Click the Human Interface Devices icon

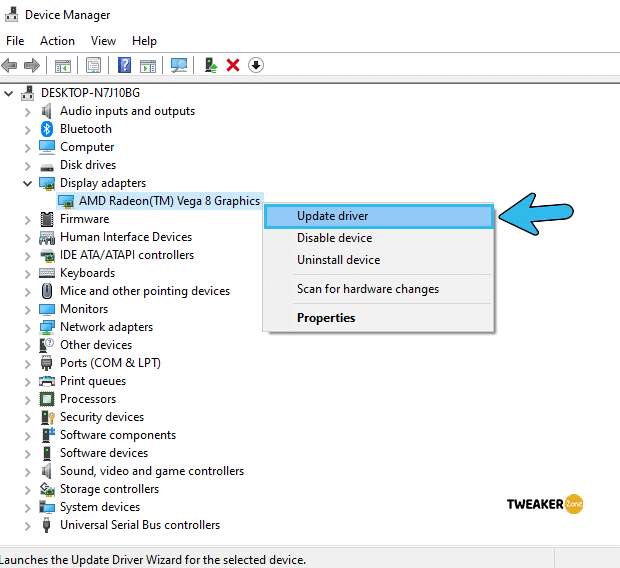point(47,237)
